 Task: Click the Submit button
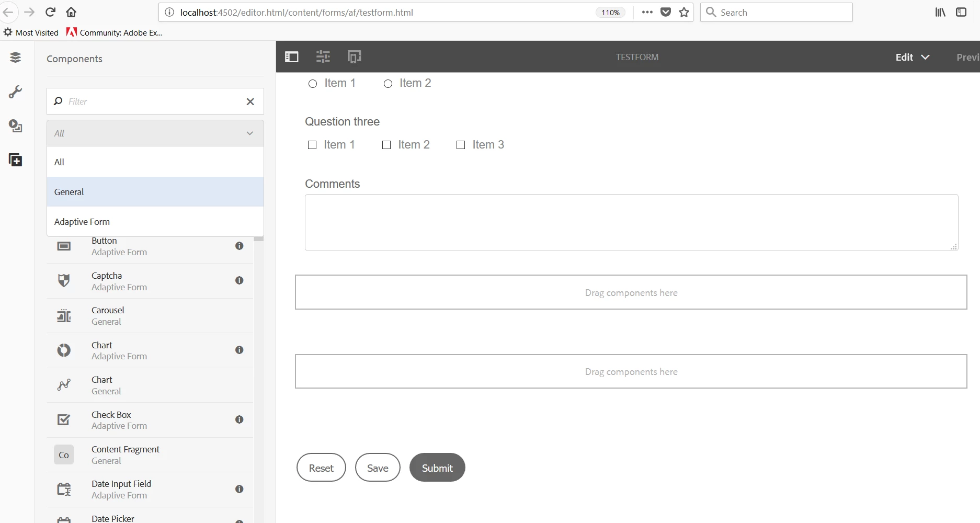(x=437, y=468)
